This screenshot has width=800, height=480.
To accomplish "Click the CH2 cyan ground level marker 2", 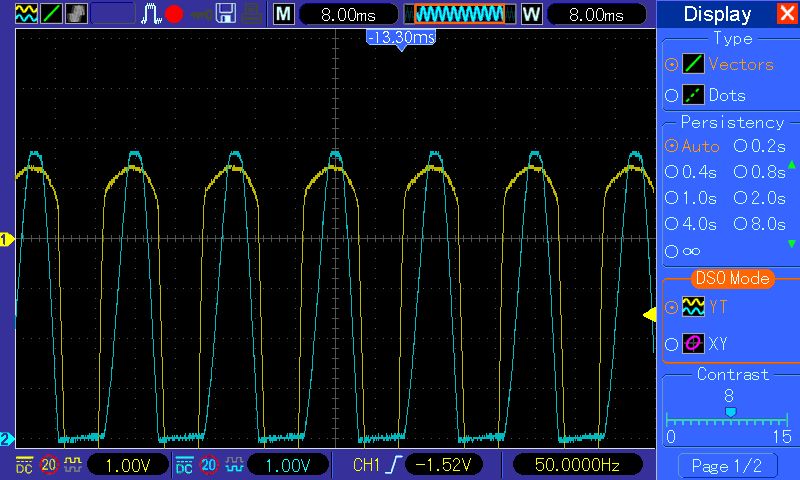I will click(6, 439).
